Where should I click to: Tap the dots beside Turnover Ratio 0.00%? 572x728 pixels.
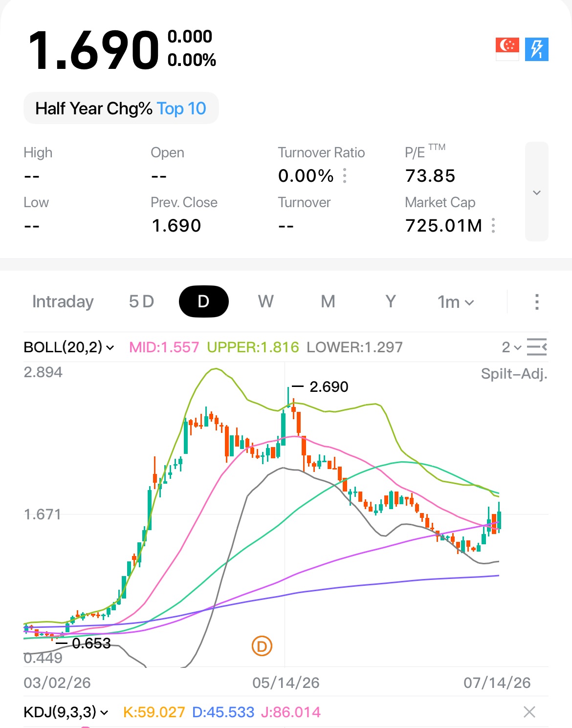click(345, 175)
